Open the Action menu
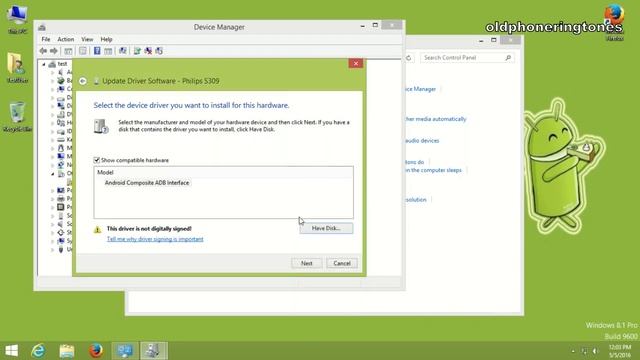640x360 pixels. (65, 39)
